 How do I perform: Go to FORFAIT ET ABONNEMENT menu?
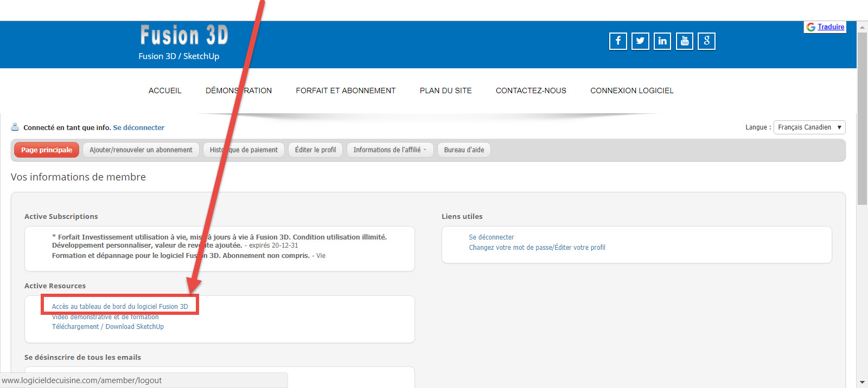click(x=346, y=90)
